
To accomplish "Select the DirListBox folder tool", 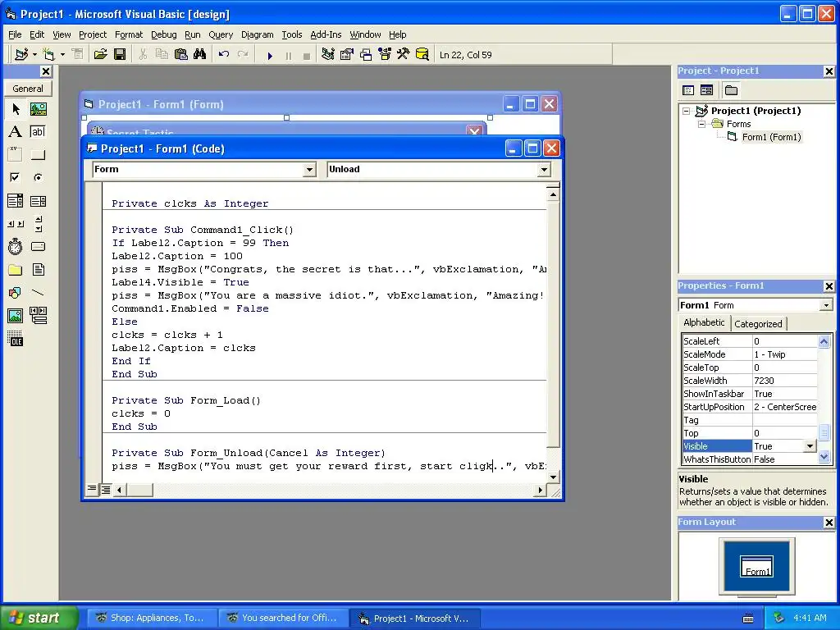I will [x=16, y=269].
